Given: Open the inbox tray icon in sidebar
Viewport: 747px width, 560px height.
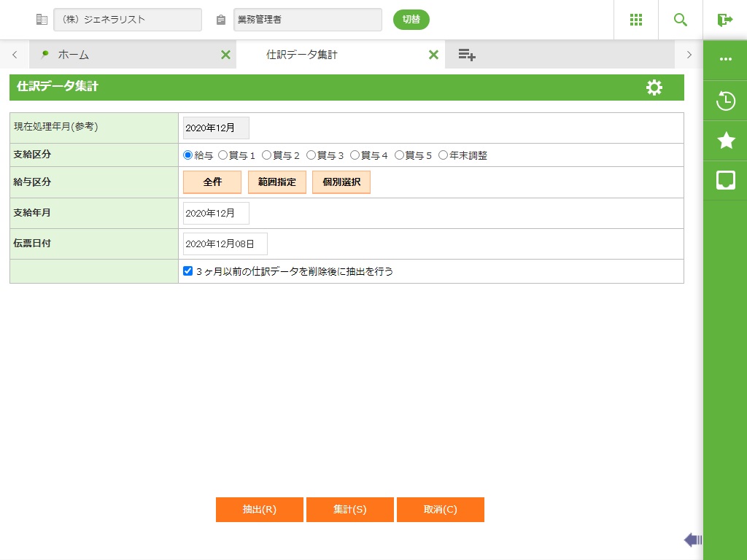Looking at the screenshot, I should pos(725,180).
